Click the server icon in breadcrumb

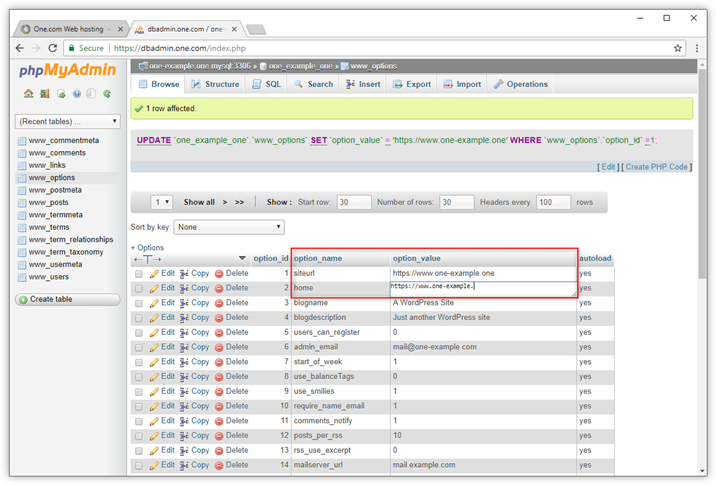(x=143, y=66)
